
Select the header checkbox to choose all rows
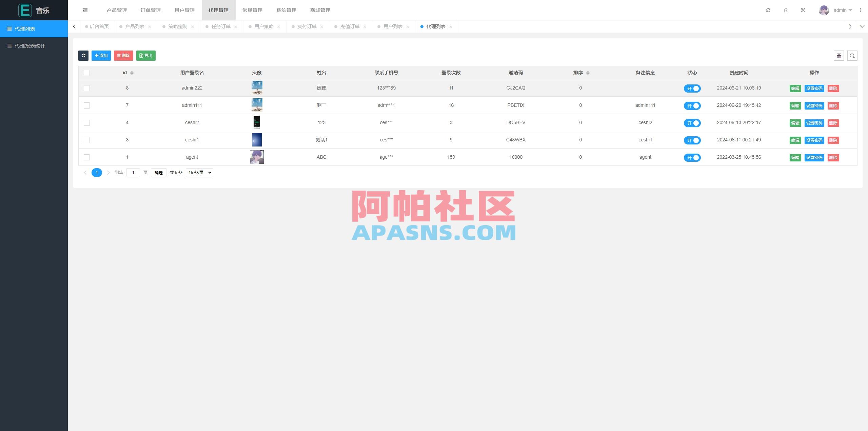[87, 73]
